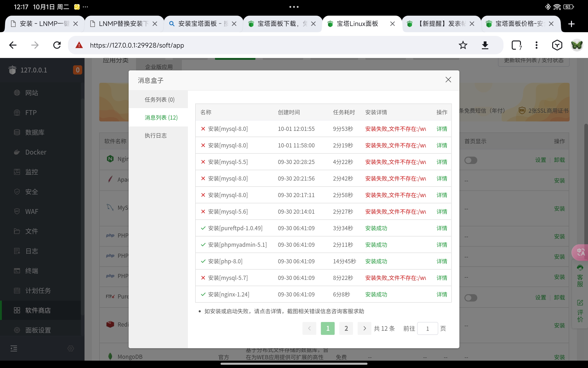Viewport: 588px width, 368px height.
Task: Click the 面板设置 gear icon in sidebar
Action: (17, 330)
